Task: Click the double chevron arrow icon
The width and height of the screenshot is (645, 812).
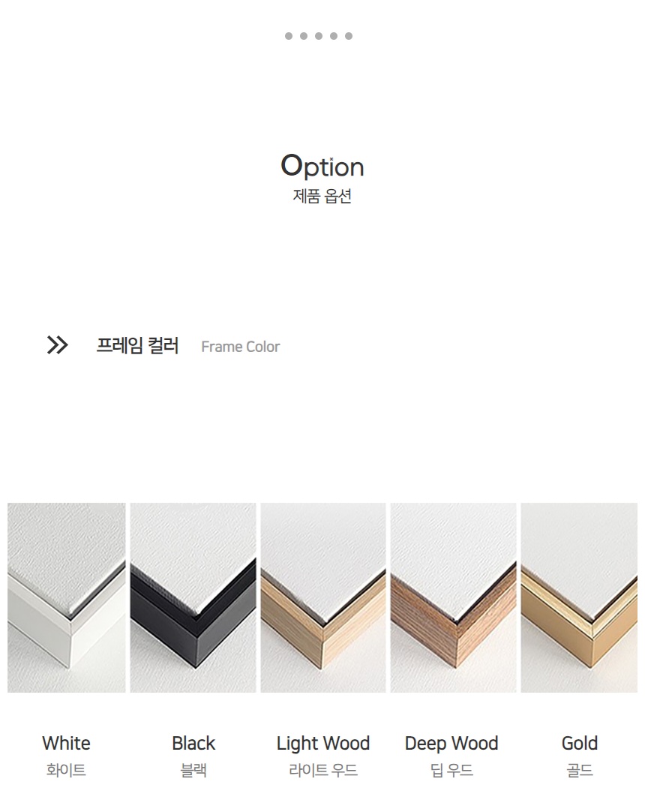Action: pos(58,345)
